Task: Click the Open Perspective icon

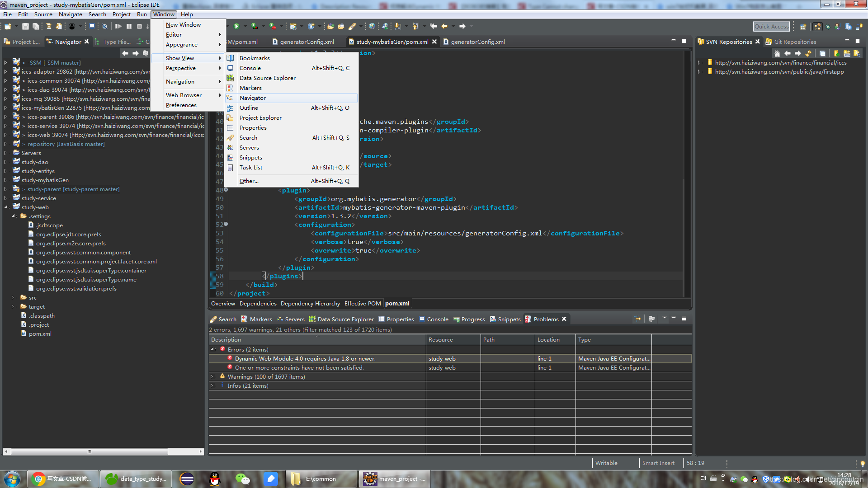Action: 803,27
